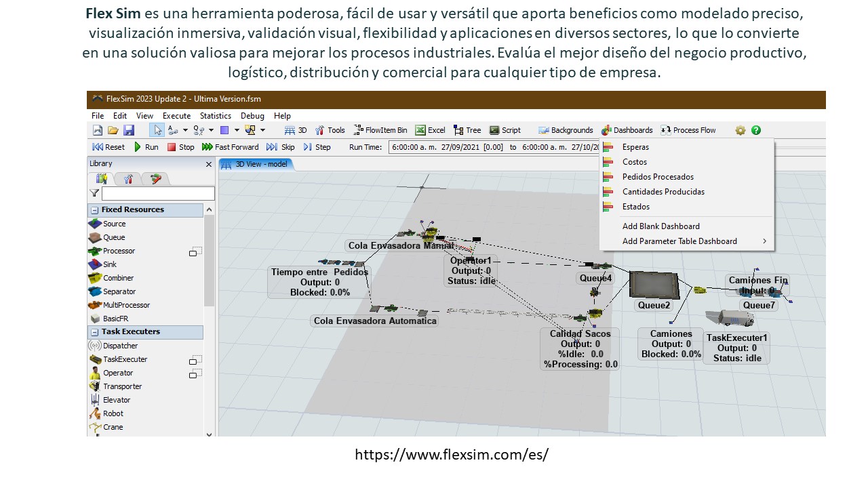868x488 pixels.
Task: Choose the Costos dashboard entry
Action: (x=686, y=162)
